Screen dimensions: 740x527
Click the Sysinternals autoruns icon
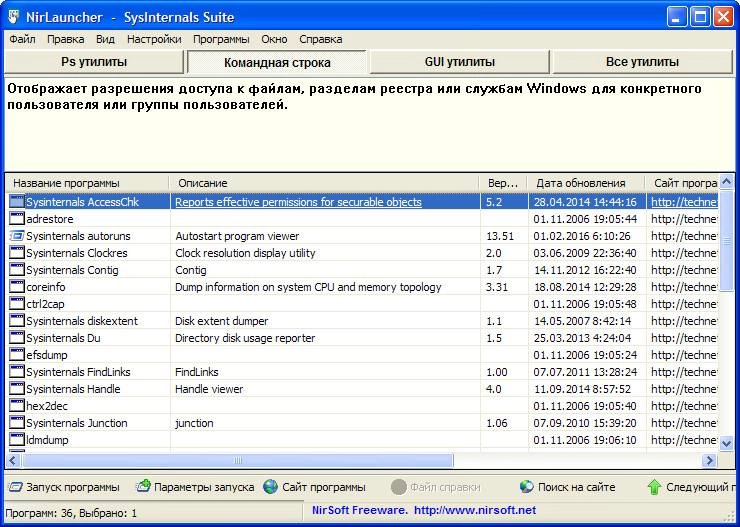(17, 236)
